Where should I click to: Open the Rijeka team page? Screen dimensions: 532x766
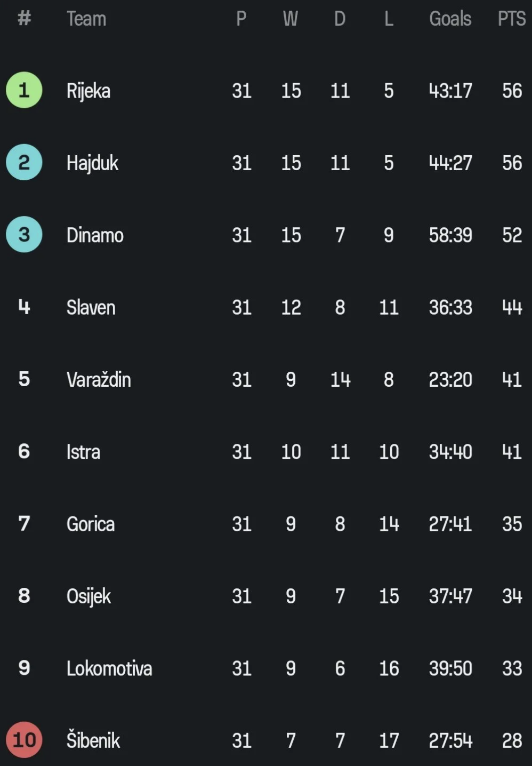(88, 91)
